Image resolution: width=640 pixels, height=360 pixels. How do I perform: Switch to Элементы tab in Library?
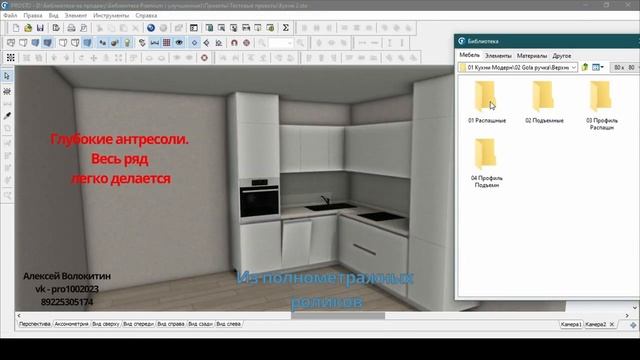coord(498,56)
